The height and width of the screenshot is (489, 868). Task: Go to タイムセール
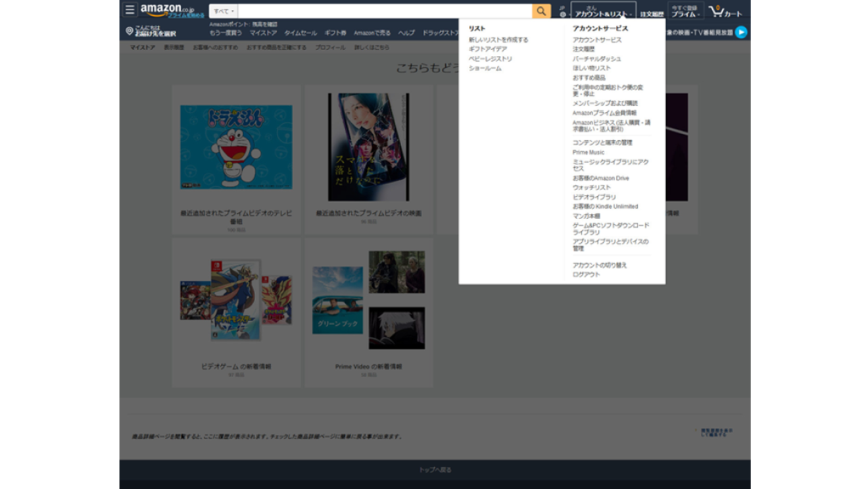[301, 33]
